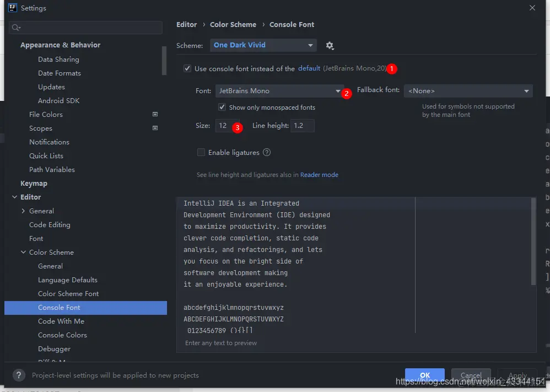
Task: Click the Apply button
Action: click(517, 375)
